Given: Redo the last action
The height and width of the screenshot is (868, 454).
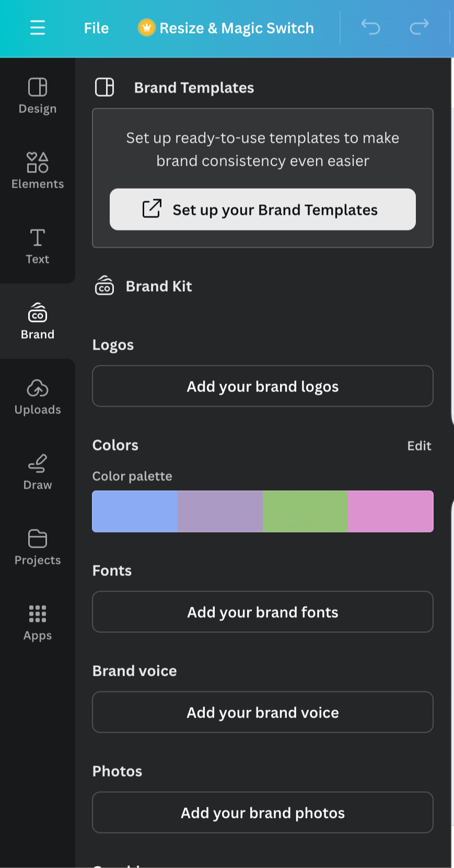Looking at the screenshot, I should coord(419,27).
